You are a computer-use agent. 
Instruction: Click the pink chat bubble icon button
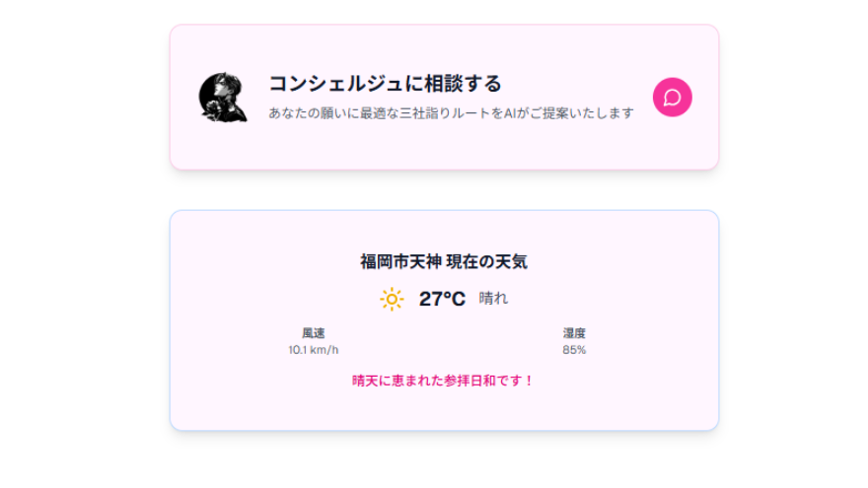[x=672, y=98]
